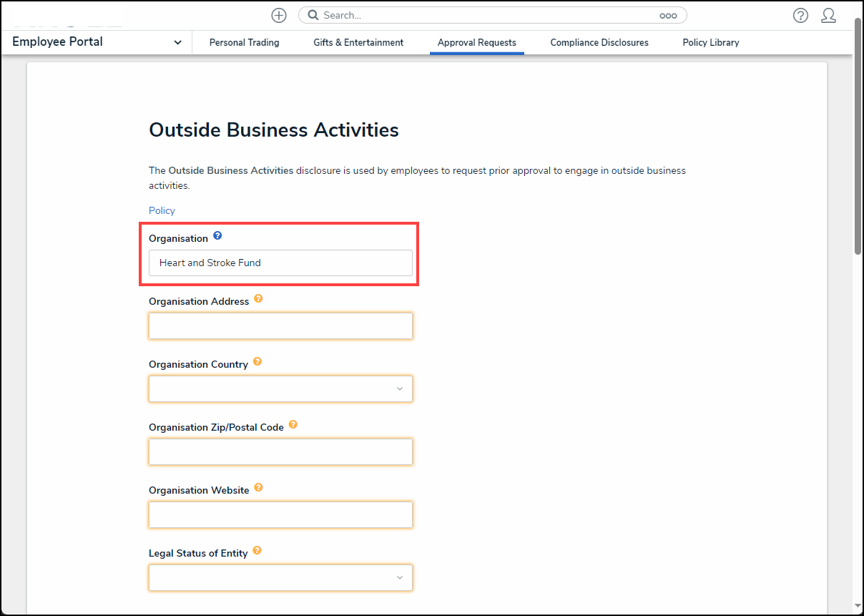Open the Compliance Disclosures tab
The height and width of the screenshot is (616, 864).
(599, 43)
